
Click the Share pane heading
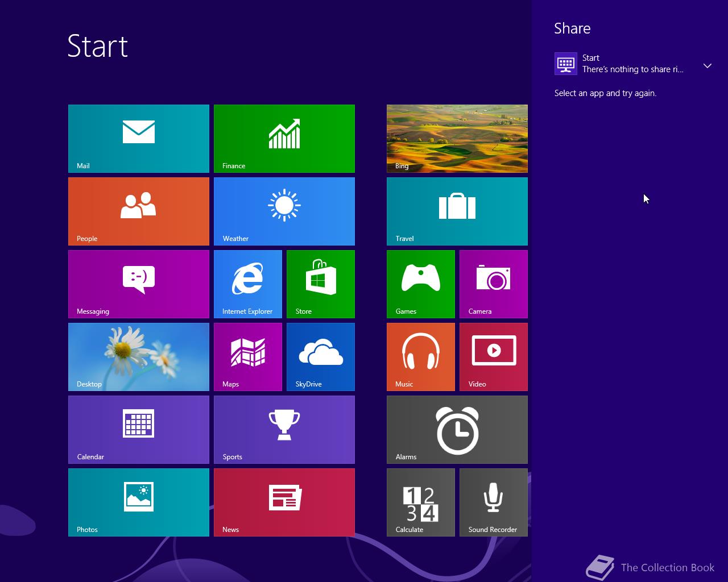tap(572, 28)
